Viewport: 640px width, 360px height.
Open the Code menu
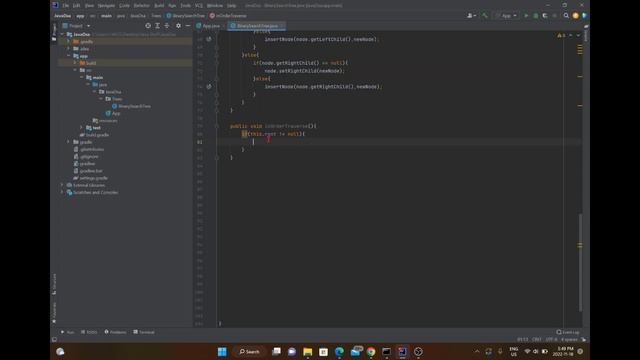124,6
